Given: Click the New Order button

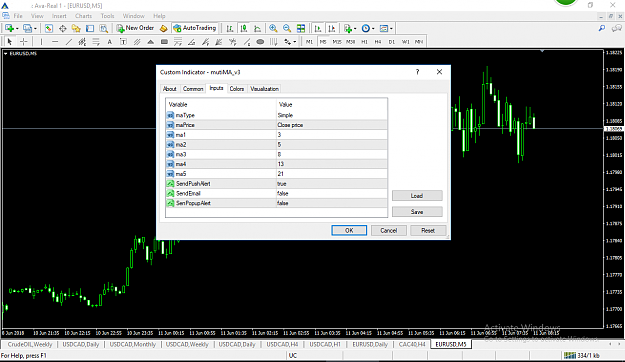Looking at the screenshot, I should coord(135,28).
